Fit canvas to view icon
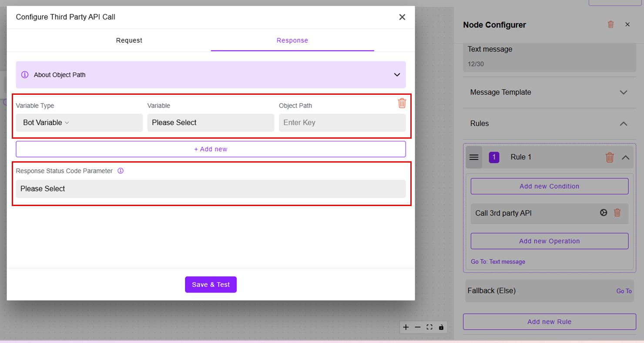The image size is (644, 343). click(429, 327)
